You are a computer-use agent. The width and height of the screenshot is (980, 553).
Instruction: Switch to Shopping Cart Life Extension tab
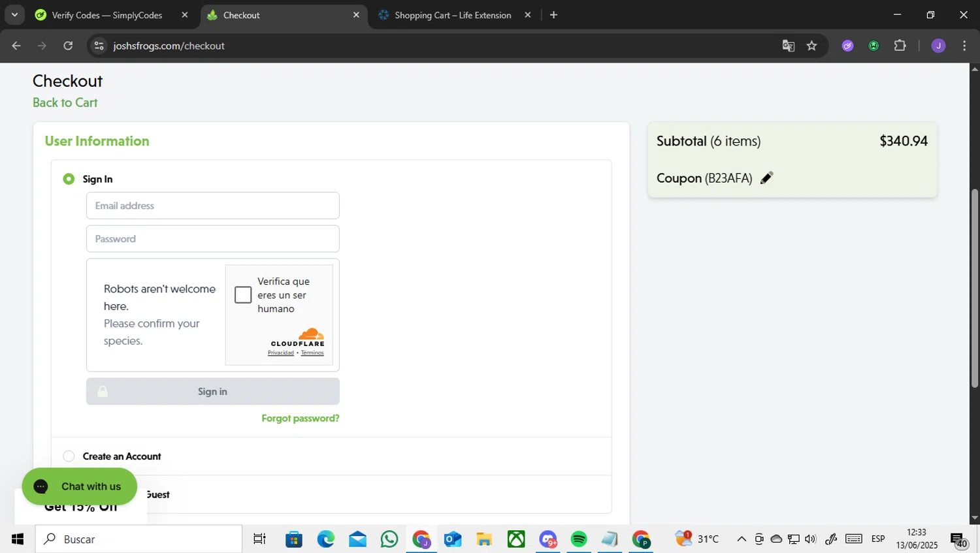(453, 15)
